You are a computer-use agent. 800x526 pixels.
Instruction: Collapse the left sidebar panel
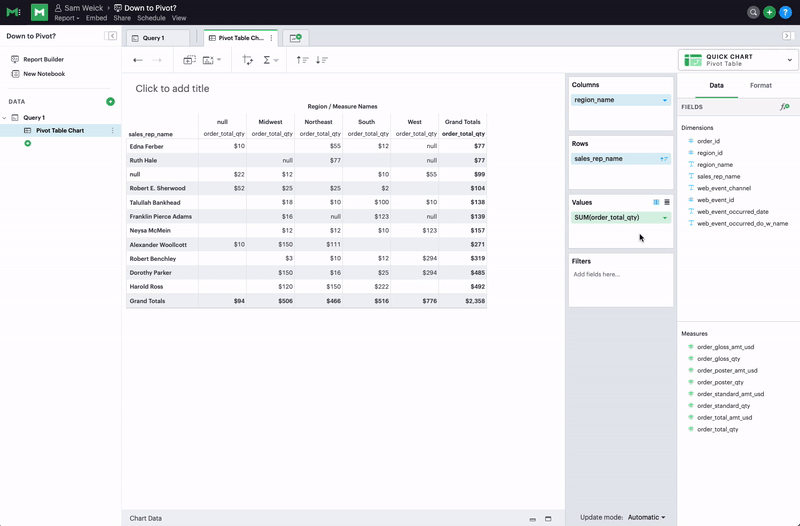[112, 36]
